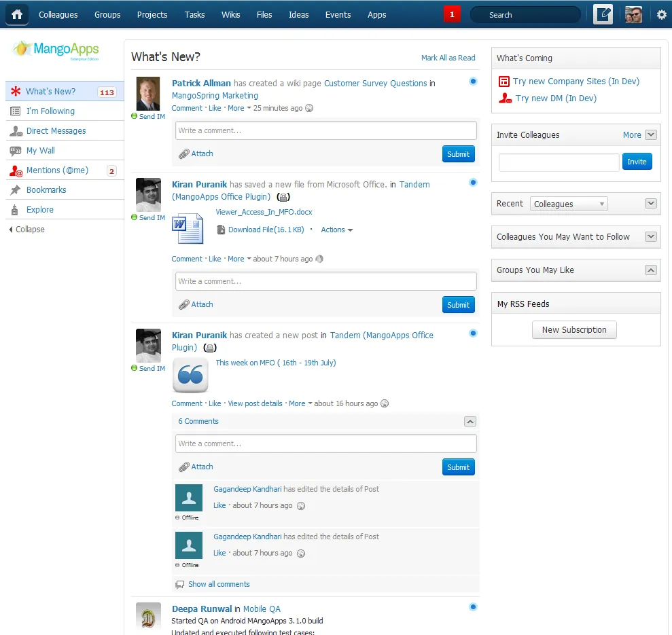Click the Home icon at top left
The image size is (672, 635).
coord(16,14)
